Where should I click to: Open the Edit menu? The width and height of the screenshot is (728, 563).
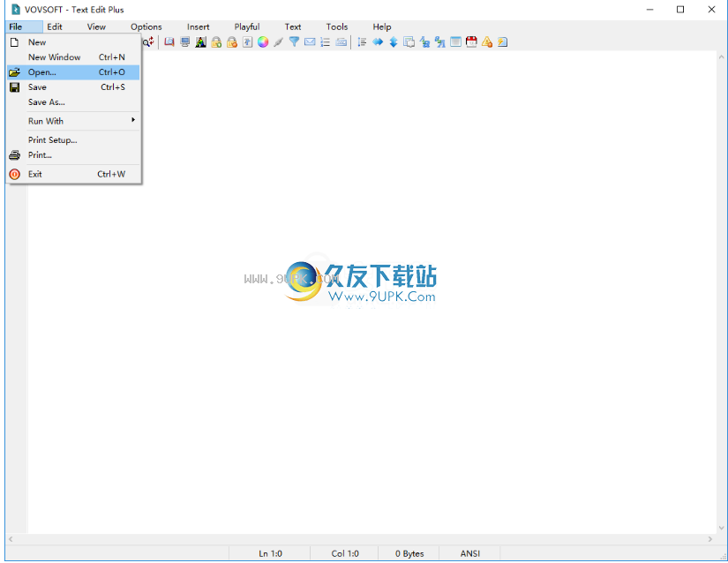point(55,27)
